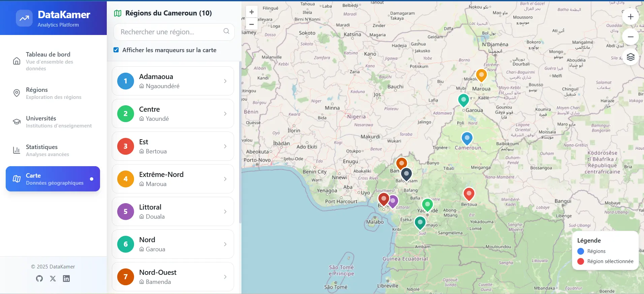
Task: Open the LinkedIn footer icon
Action: point(66,279)
